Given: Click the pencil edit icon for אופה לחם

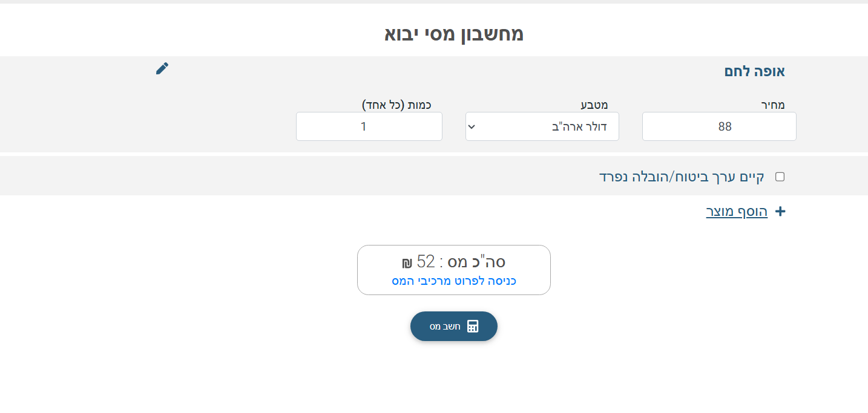Looking at the screenshot, I should (162, 68).
